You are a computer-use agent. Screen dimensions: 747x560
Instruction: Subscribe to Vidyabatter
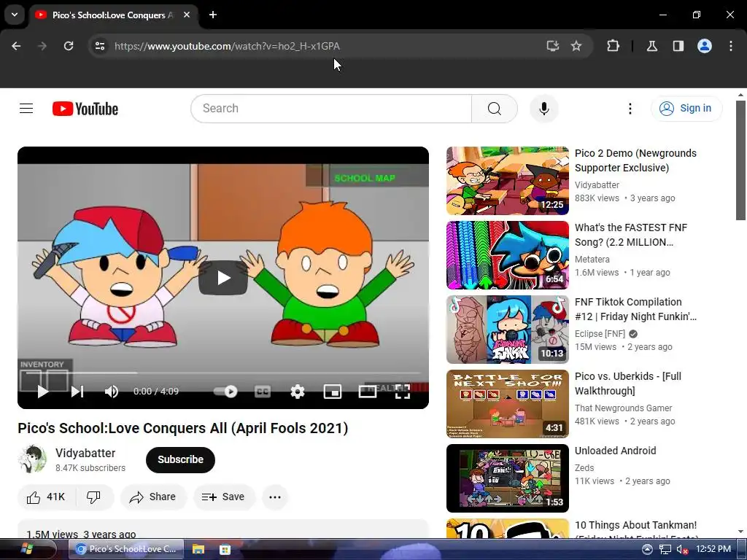[181, 459]
